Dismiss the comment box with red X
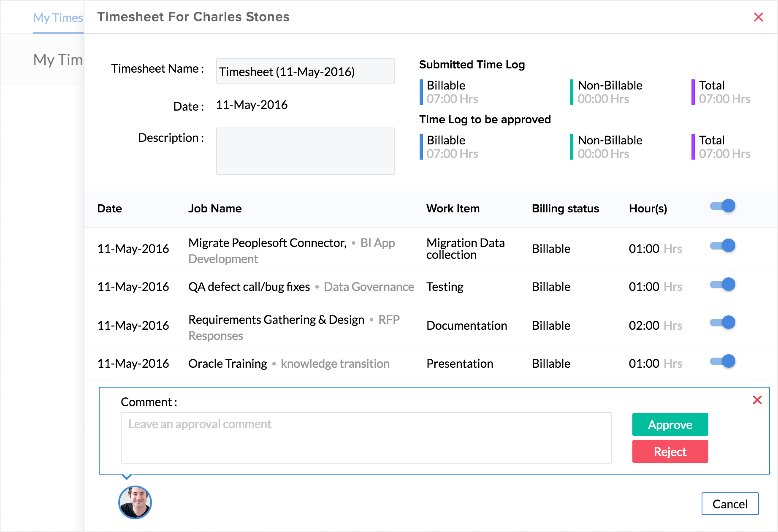This screenshot has width=778, height=532. click(757, 400)
